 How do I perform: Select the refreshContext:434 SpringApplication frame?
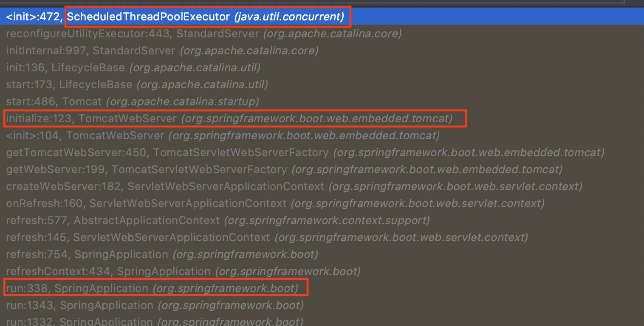point(322,271)
